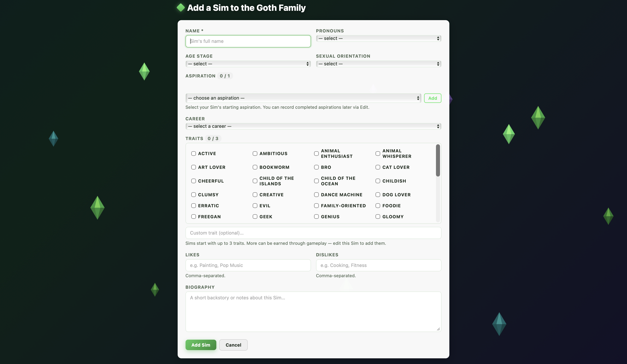
Task: Focus the Custom trait text field
Action: (x=313, y=233)
